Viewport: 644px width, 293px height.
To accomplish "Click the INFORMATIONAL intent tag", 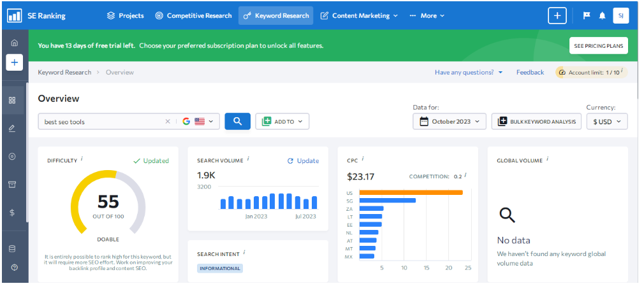I will click(220, 268).
